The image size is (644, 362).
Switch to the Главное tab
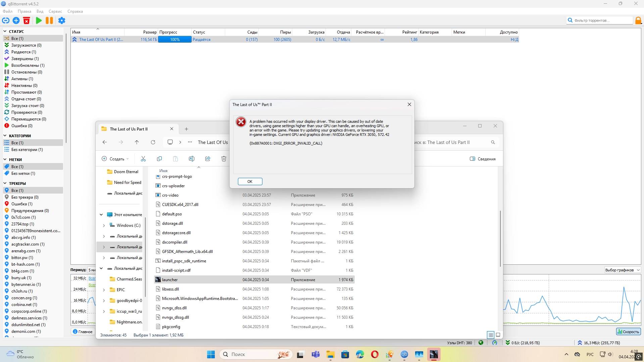[x=83, y=332]
